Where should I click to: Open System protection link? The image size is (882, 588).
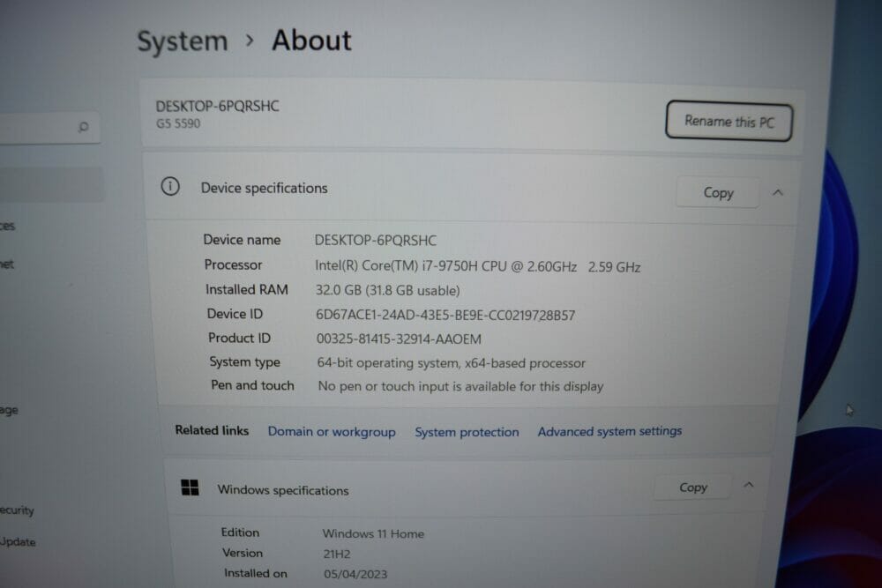coord(467,432)
